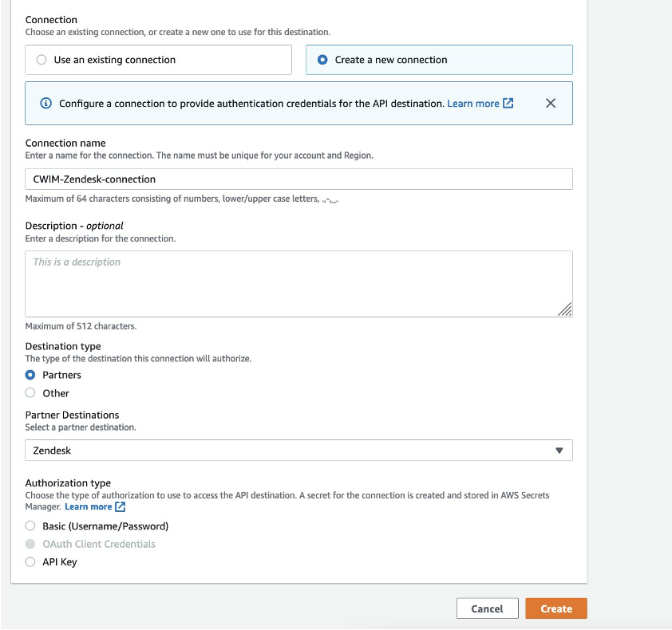The width and height of the screenshot is (672, 630).
Task: Select API Key authorization type
Action: [x=30, y=562]
